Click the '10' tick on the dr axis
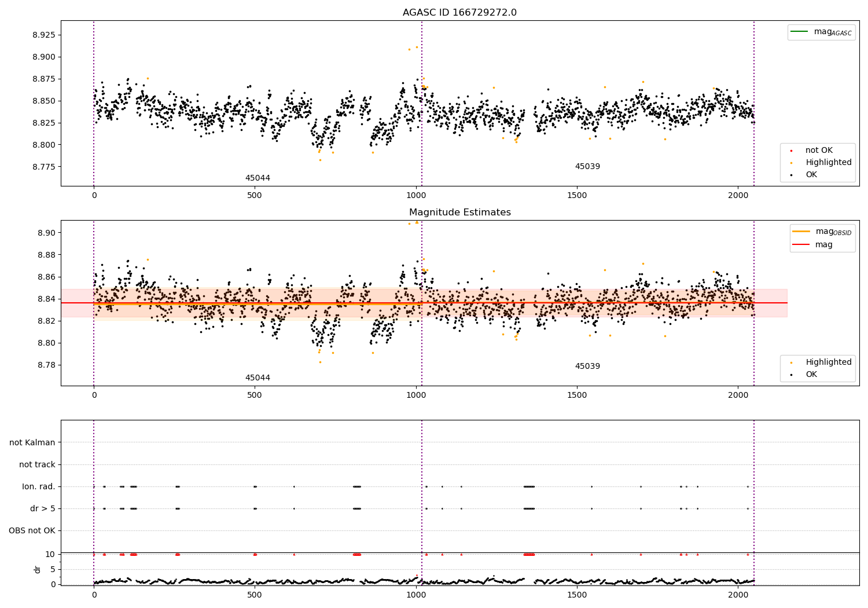The height and width of the screenshot is (608, 868). click(x=50, y=555)
